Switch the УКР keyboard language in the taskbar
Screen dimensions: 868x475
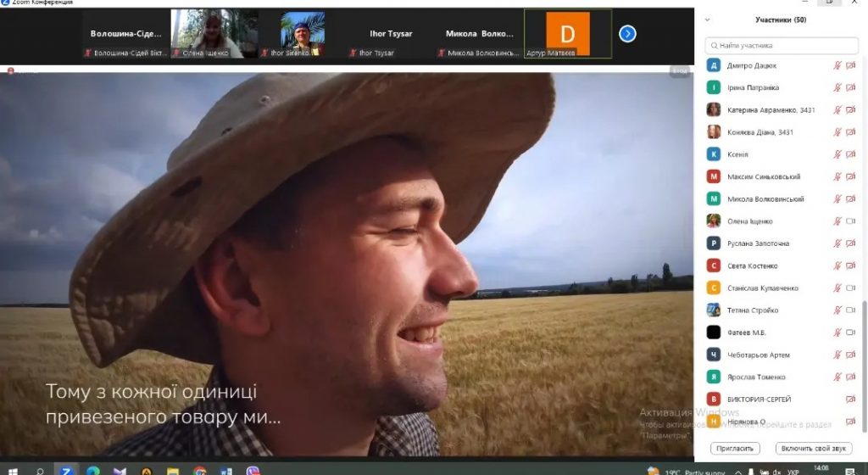click(793, 470)
